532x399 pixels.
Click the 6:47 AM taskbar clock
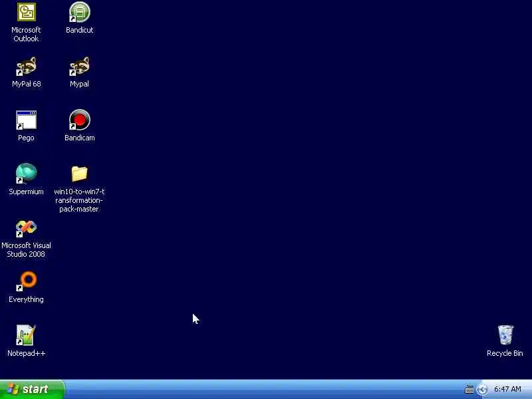click(507, 389)
